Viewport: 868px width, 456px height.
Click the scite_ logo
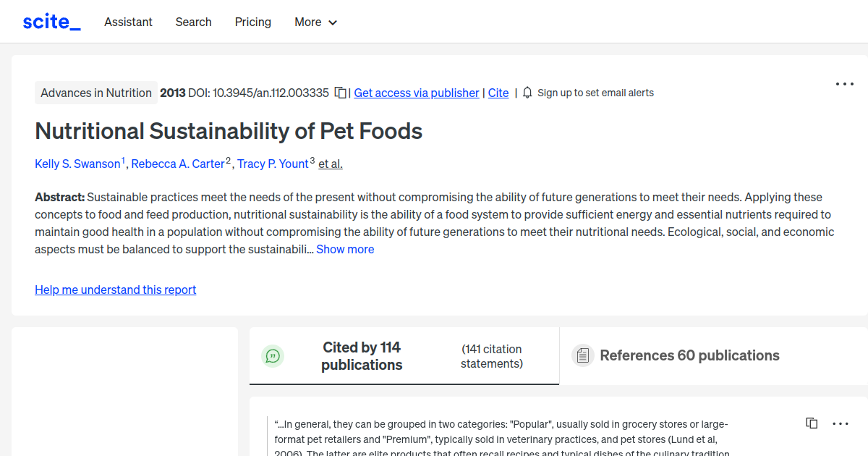[x=51, y=21]
